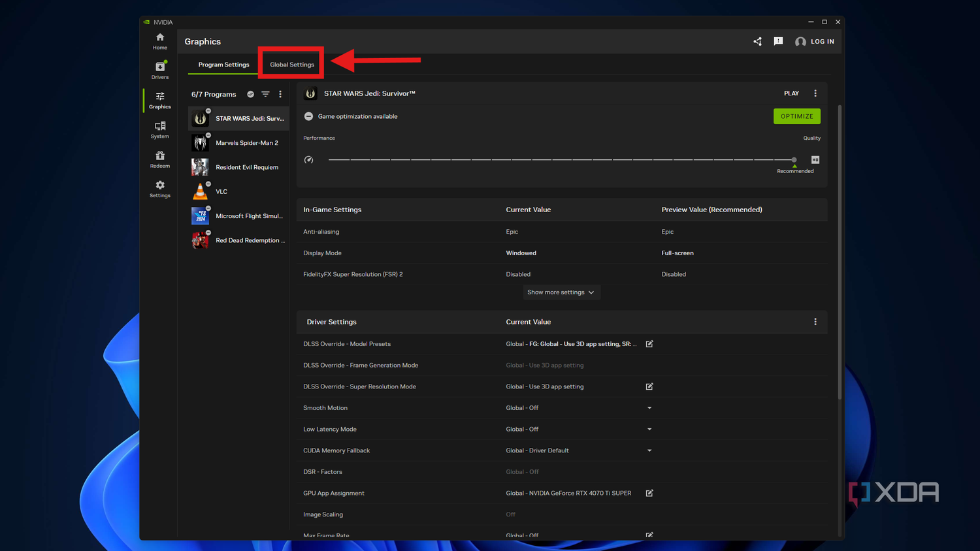Select Marvels Spider-Man 2 in program list
Image resolution: width=980 pixels, height=551 pixels.
238,143
